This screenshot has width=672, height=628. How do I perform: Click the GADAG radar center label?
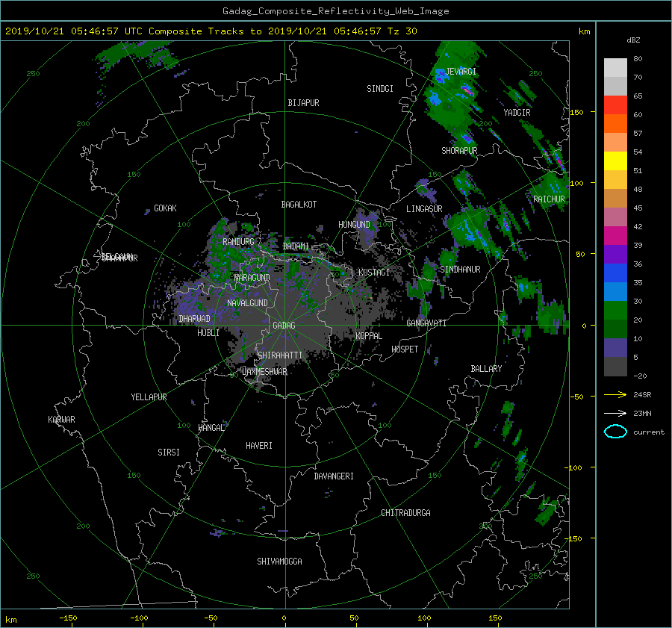[284, 326]
